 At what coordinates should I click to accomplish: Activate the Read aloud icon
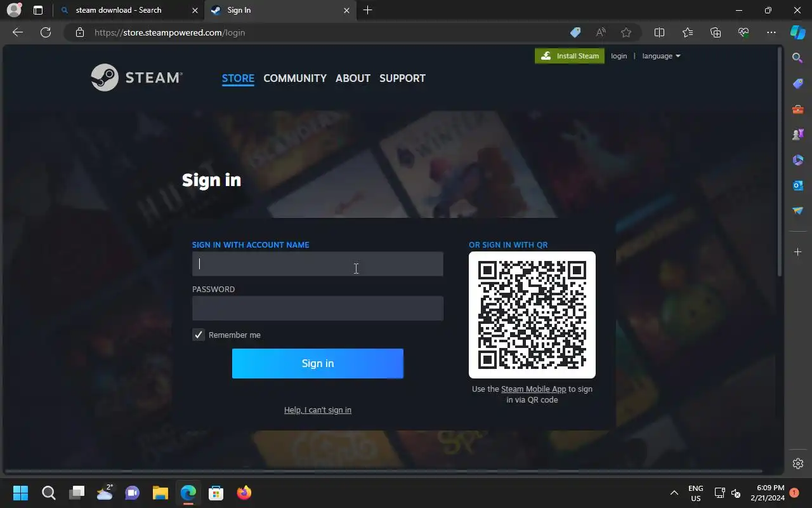pyautogui.click(x=601, y=32)
